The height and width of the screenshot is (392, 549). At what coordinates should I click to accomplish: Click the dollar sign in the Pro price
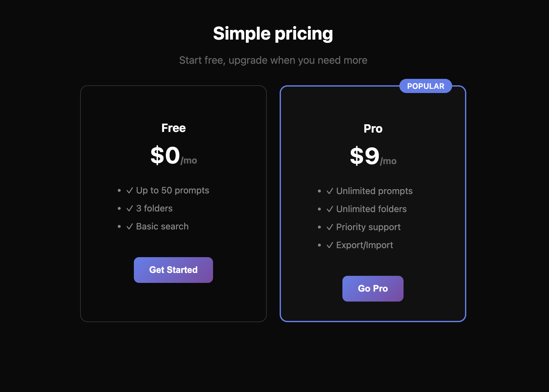[x=357, y=155]
